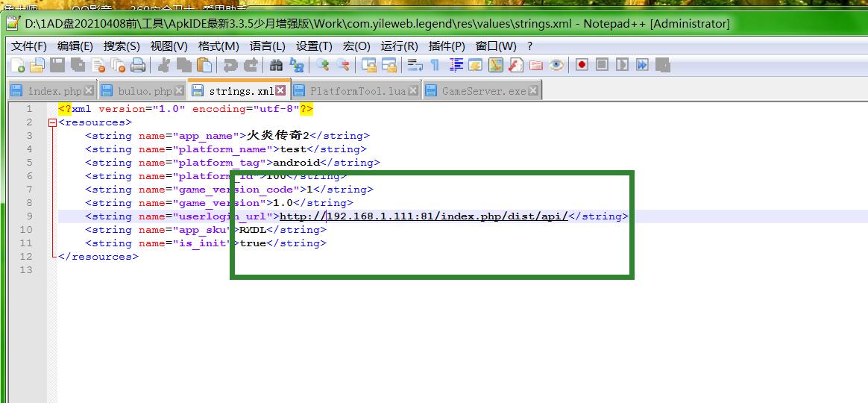This screenshot has width=868, height=403.
Task: Open the Find binoculars icon
Action: 276,66
